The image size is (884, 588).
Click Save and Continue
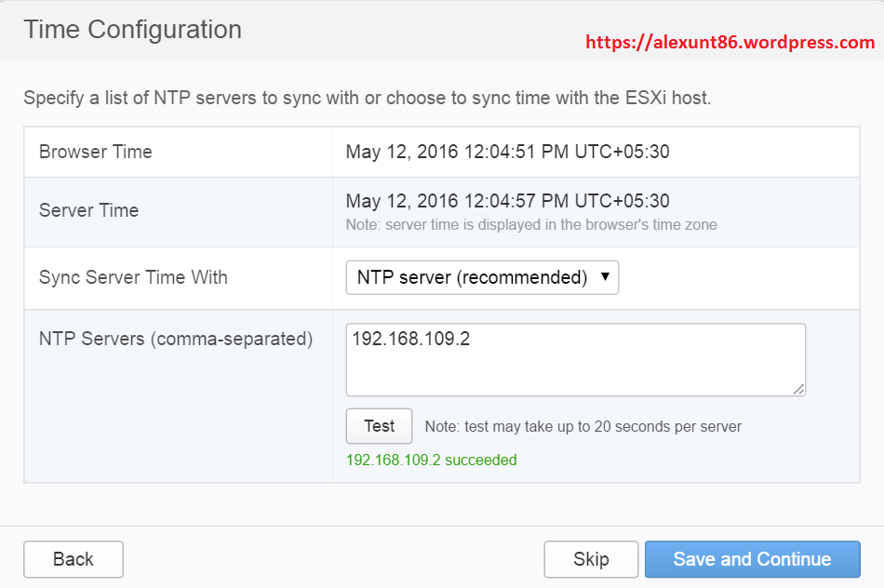[752, 559]
